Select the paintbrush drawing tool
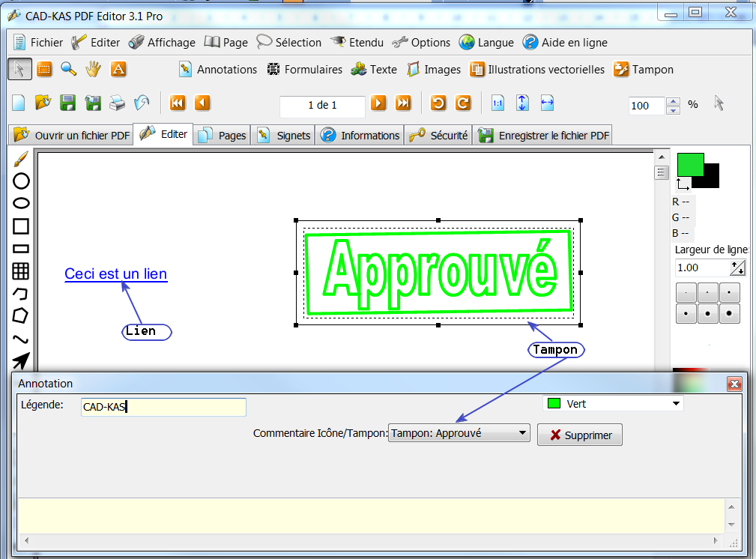The image size is (756, 559). pos(21,160)
